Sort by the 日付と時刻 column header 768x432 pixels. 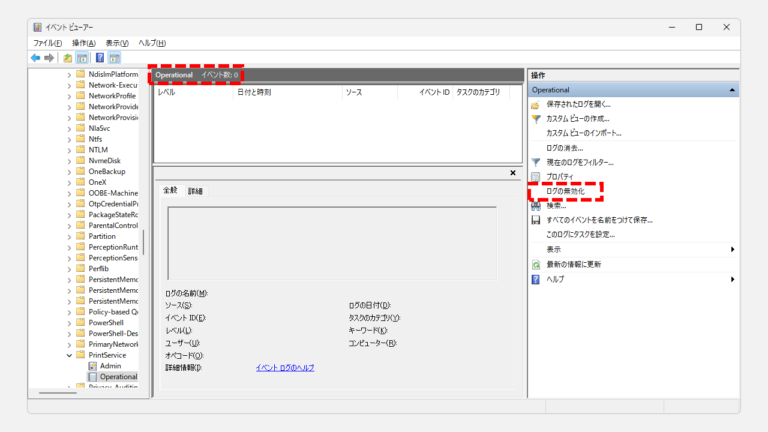(x=255, y=92)
